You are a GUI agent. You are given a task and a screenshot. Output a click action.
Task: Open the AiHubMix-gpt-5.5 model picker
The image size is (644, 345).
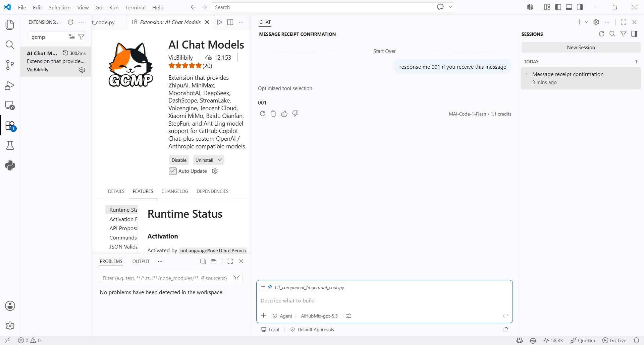click(x=319, y=316)
